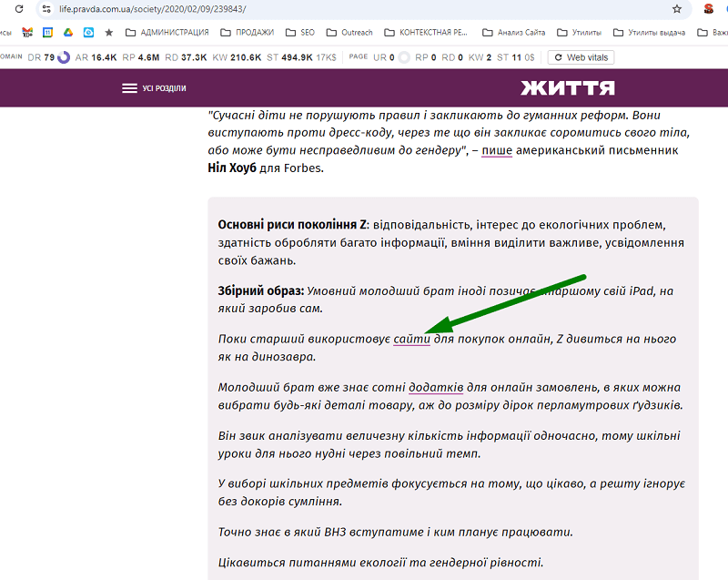
Task: Bookmark this page with the star icon
Action: pos(677,9)
